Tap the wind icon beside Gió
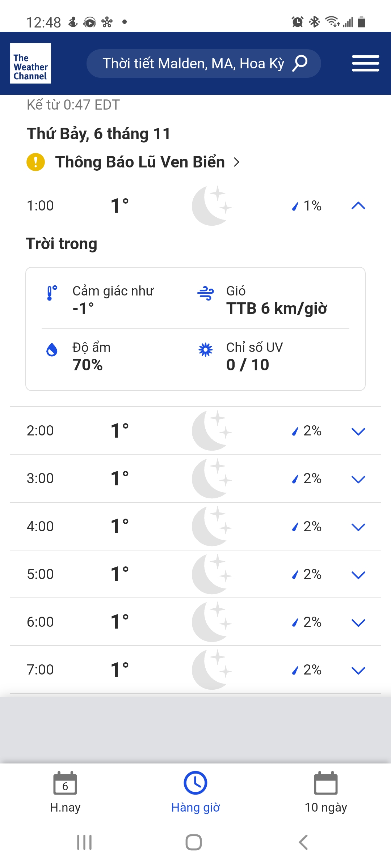This screenshot has height=868, width=391. [206, 293]
